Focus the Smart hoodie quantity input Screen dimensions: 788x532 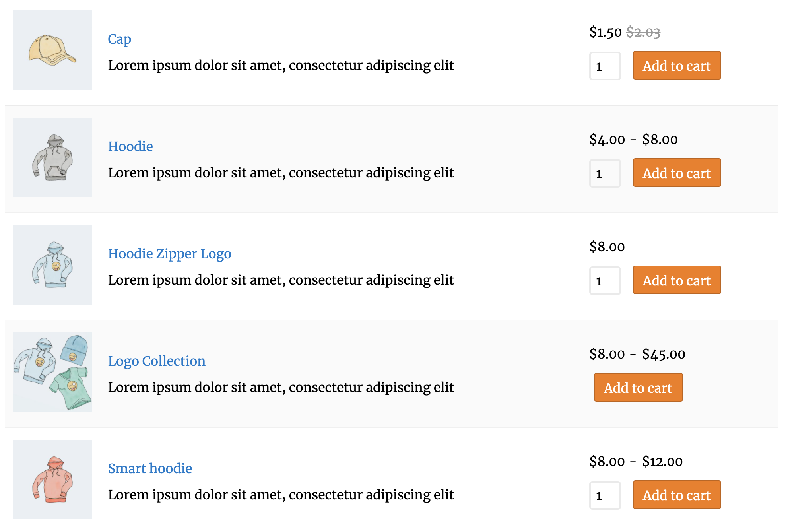(605, 496)
